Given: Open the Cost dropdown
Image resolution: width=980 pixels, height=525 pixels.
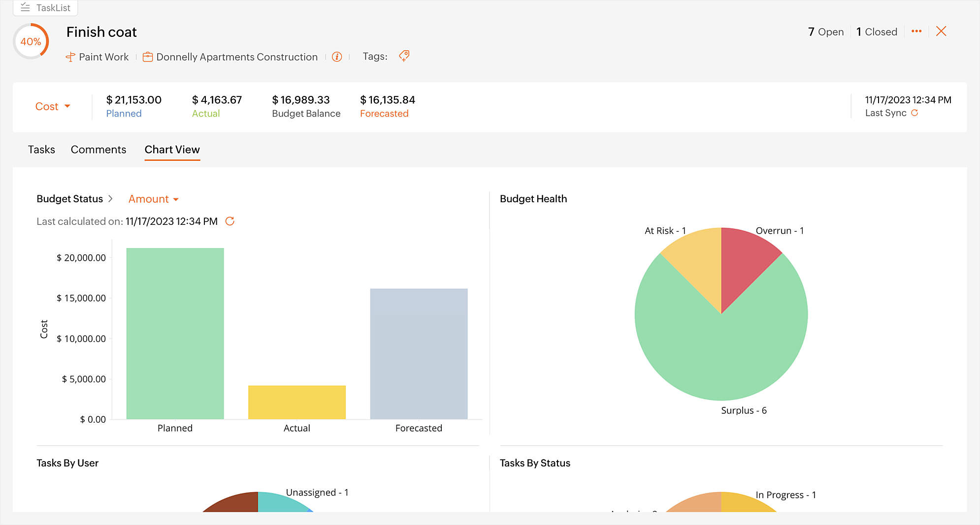Looking at the screenshot, I should (x=53, y=106).
